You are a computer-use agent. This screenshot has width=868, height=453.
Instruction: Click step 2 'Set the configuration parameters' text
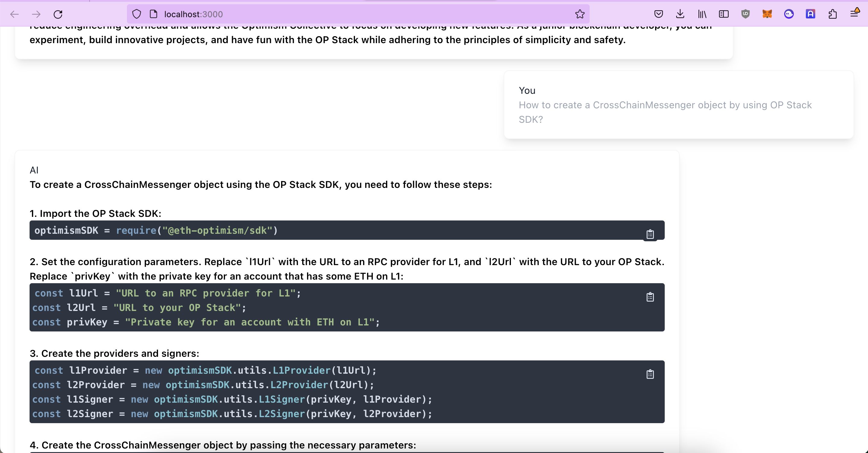pos(347,269)
